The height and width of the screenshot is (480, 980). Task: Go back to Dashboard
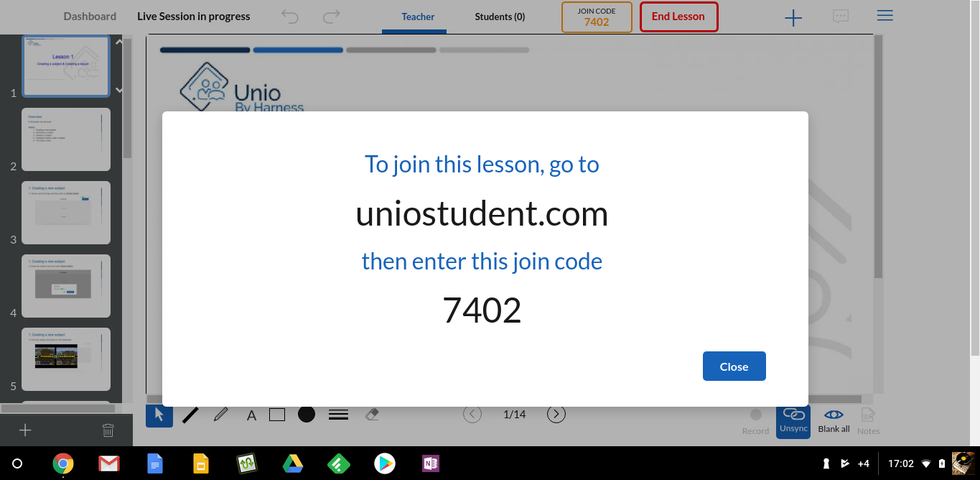click(x=90, y=16)
